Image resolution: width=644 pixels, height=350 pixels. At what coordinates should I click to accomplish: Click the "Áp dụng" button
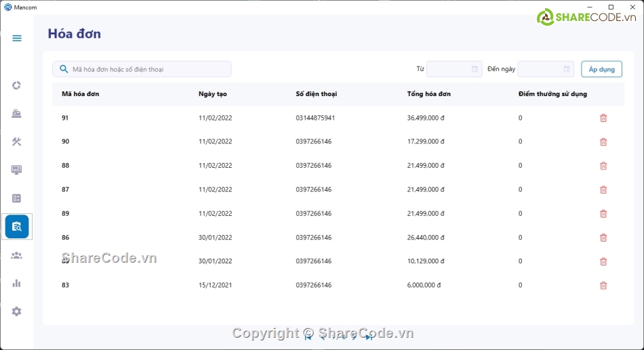[601, 69]
